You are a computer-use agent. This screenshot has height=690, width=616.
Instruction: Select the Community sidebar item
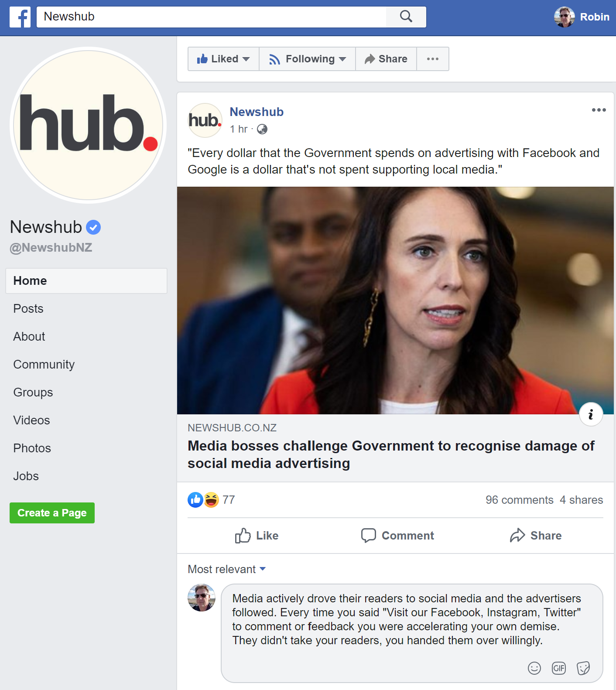click(x=44, y=364)
